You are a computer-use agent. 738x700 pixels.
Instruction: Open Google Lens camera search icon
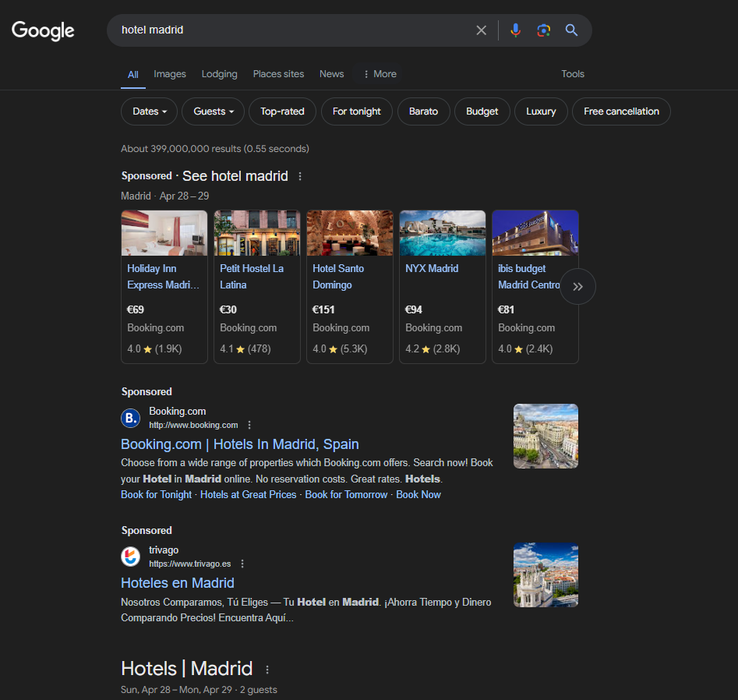coord(543,30)
